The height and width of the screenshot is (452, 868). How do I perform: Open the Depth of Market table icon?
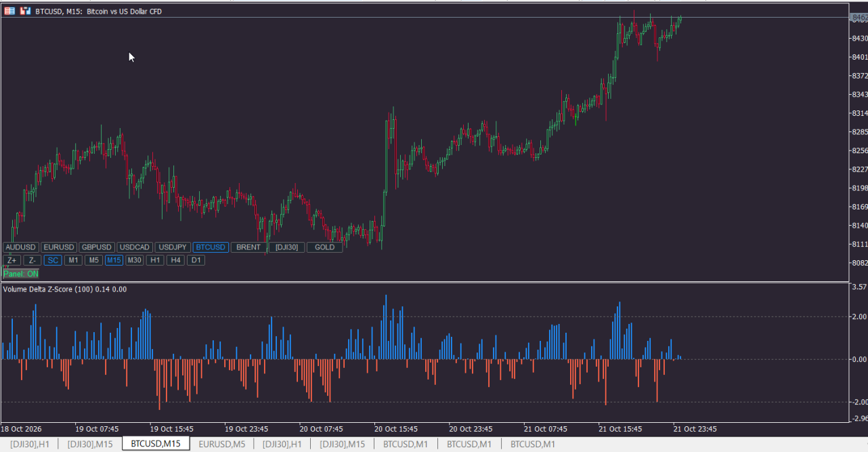9,11
